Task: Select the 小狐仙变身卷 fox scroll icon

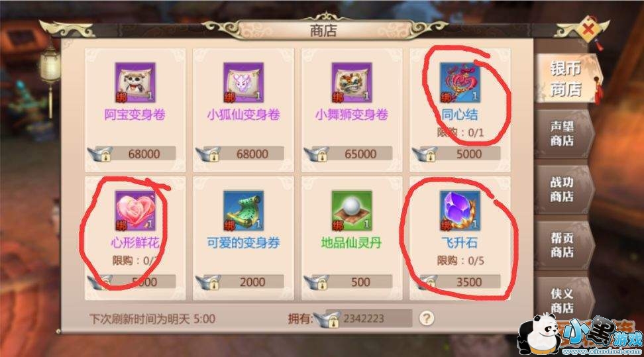Action: 243,83
